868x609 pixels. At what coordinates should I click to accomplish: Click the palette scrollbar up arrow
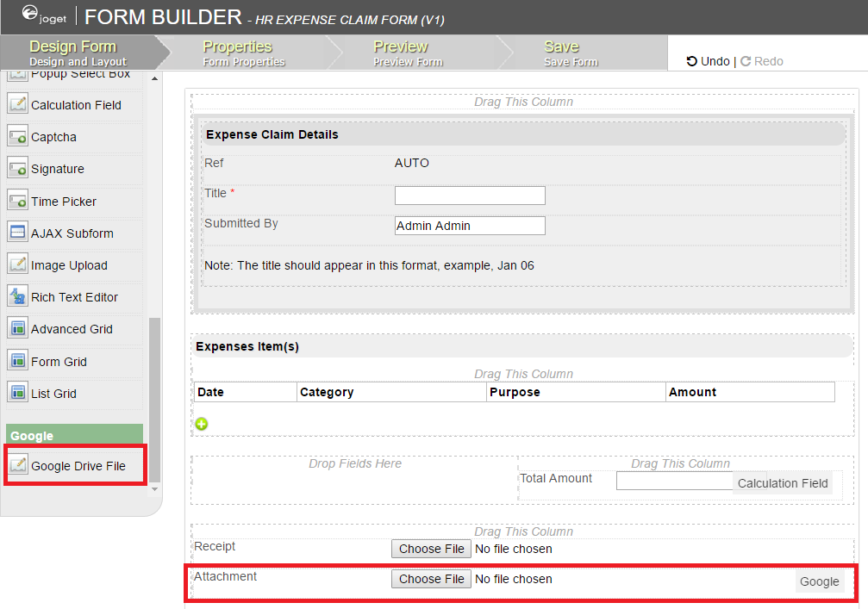coord(155,78)
